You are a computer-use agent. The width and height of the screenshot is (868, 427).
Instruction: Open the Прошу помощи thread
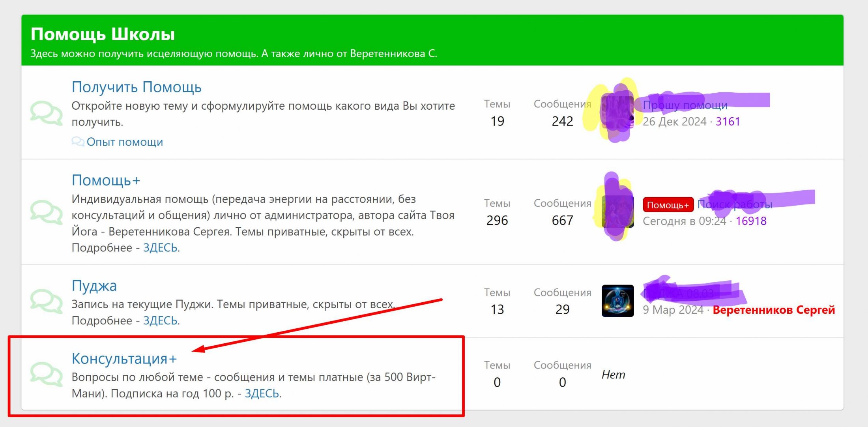[x=686, y=105]
